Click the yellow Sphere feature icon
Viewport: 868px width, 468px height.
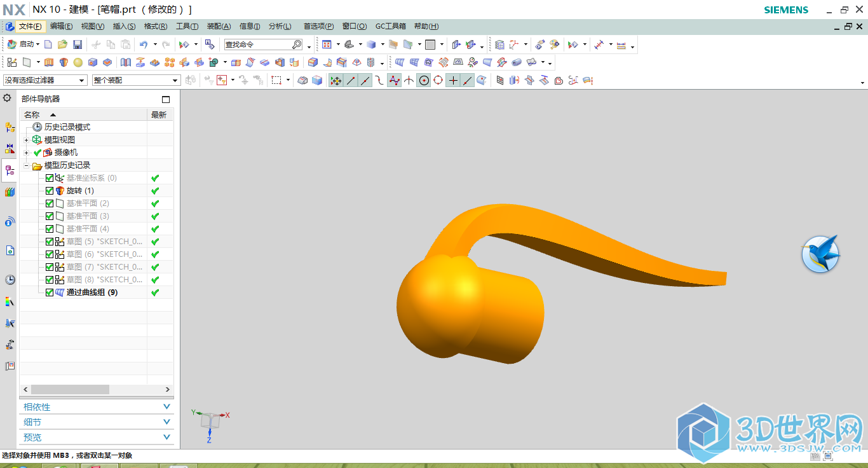tap(78, 62)
